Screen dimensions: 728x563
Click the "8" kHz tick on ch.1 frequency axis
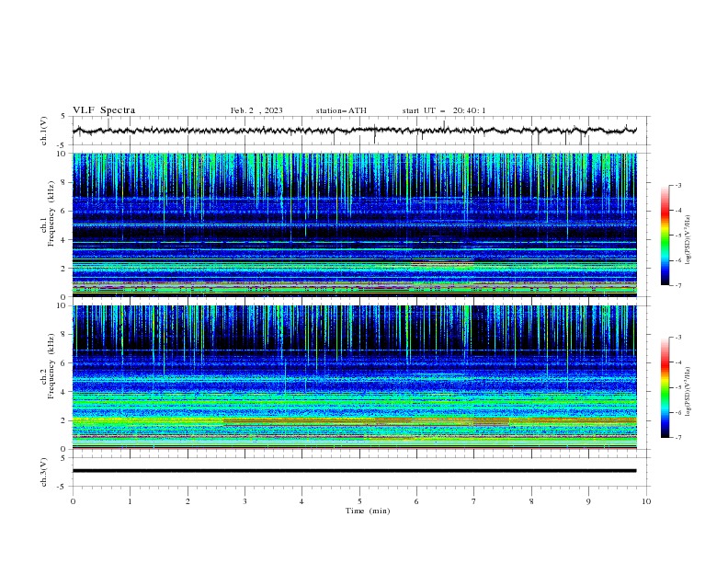tap(64, 182)
